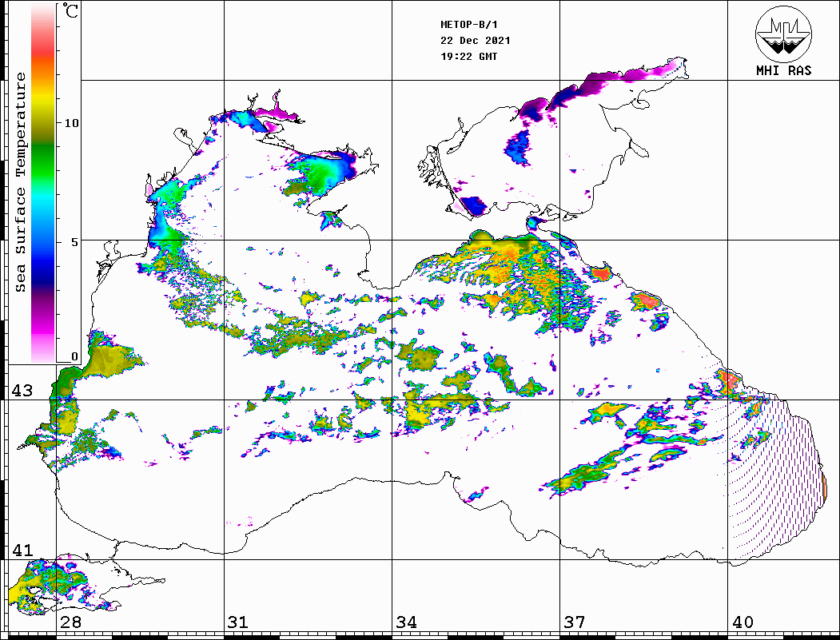This screenshot has width=840, height=640.
Task: Click the MHI RAS caption text
Action: (x=783, y=70)
